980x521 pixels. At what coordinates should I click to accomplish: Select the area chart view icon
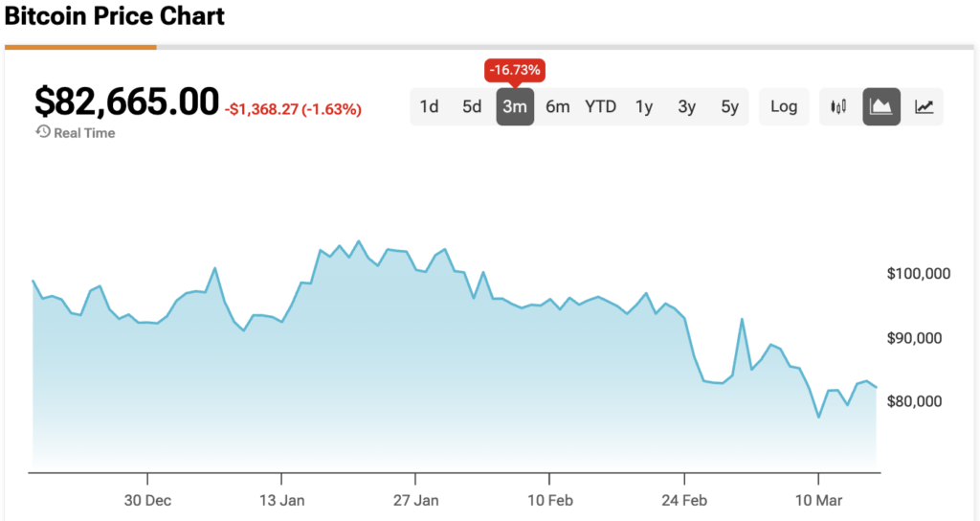click(x=881, y=107)
